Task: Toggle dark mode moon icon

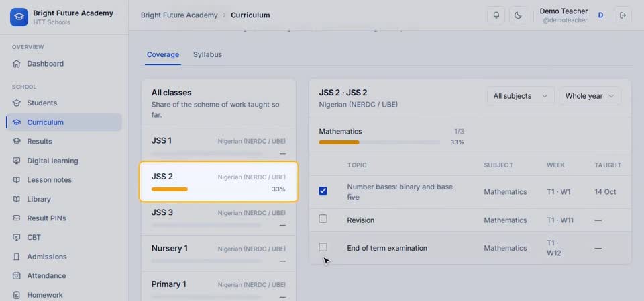Action: tap(518, 15)
